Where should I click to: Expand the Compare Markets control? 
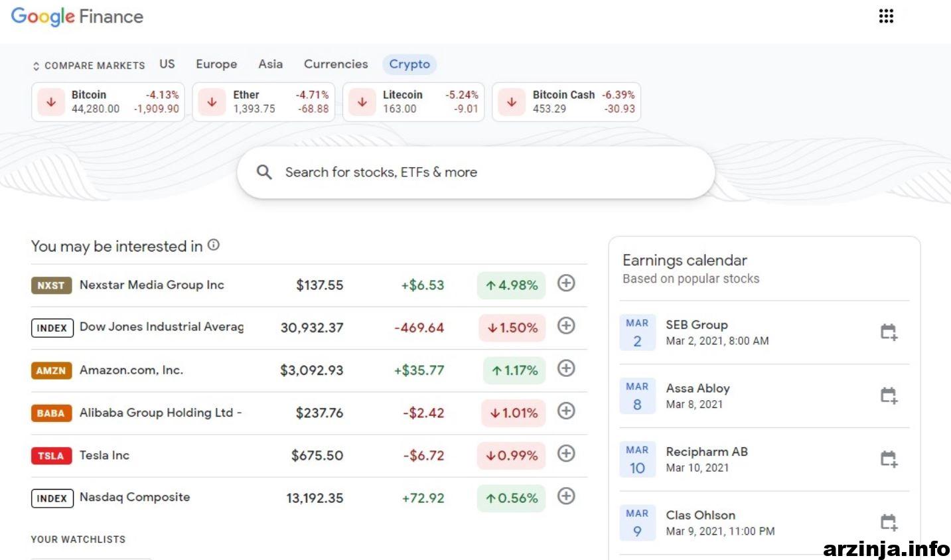[x=88, y=66]
